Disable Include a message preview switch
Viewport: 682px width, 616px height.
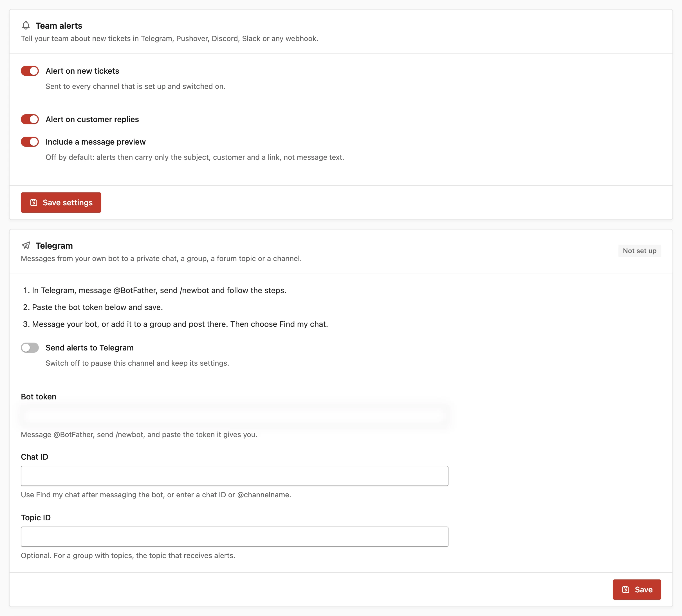[30, 142]
